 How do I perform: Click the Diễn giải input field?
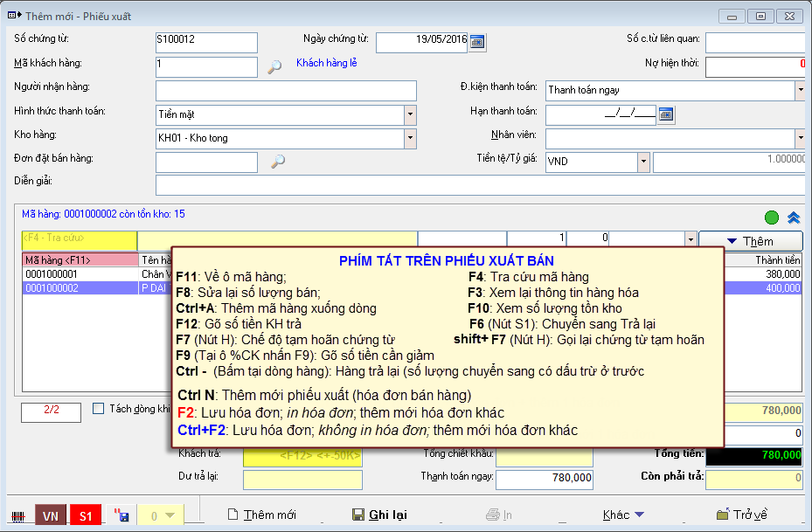tap(479, 184)
